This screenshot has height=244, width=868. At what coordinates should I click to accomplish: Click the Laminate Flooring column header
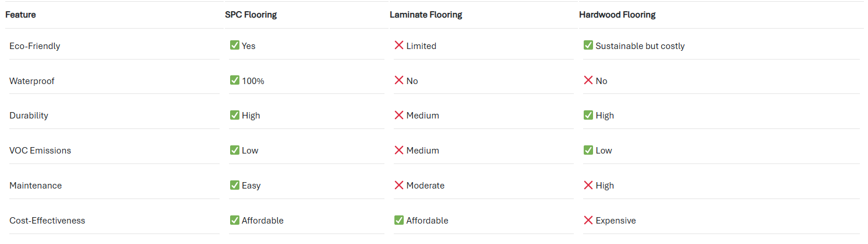click(x=426, y=15)
